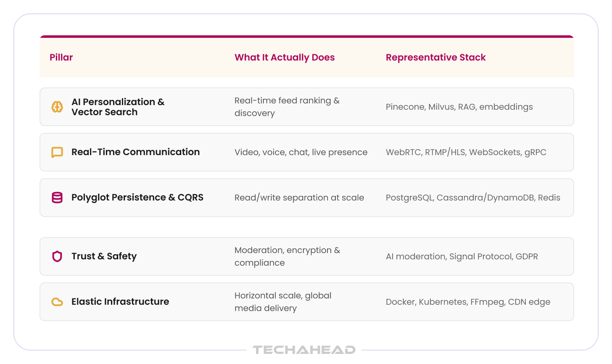The height and width of the screenshot is (364, 612).
Task: Click the cloud icon for Elastic Infrastructure
Action: click(57, 302)
